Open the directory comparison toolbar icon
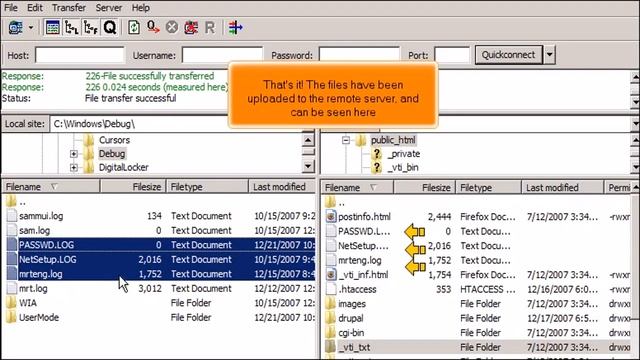The image size is (640, 360). pos(236,28)
